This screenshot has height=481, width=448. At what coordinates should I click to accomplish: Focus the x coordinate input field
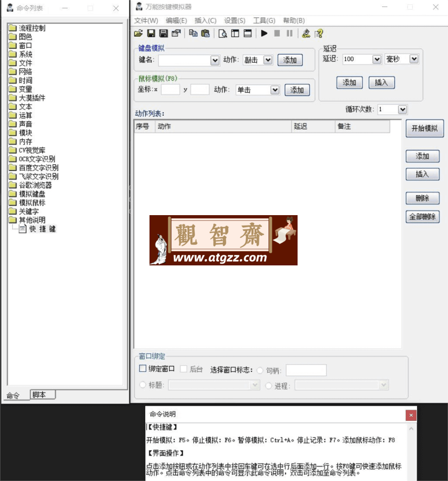171,90
